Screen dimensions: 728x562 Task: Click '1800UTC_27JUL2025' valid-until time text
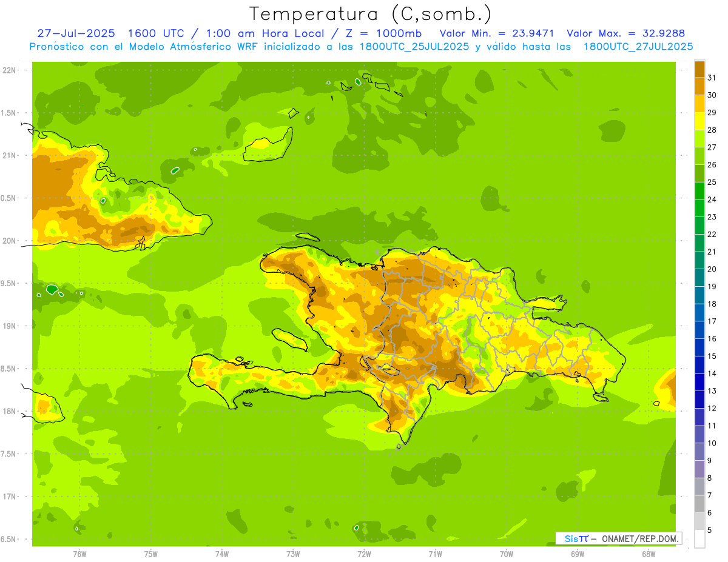coord(638,47)
